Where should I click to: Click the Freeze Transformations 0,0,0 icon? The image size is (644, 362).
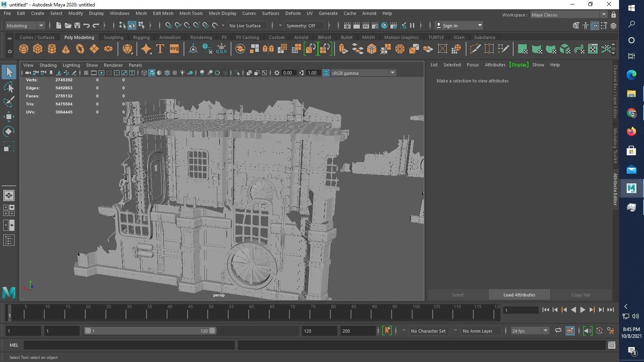(221, 49)
